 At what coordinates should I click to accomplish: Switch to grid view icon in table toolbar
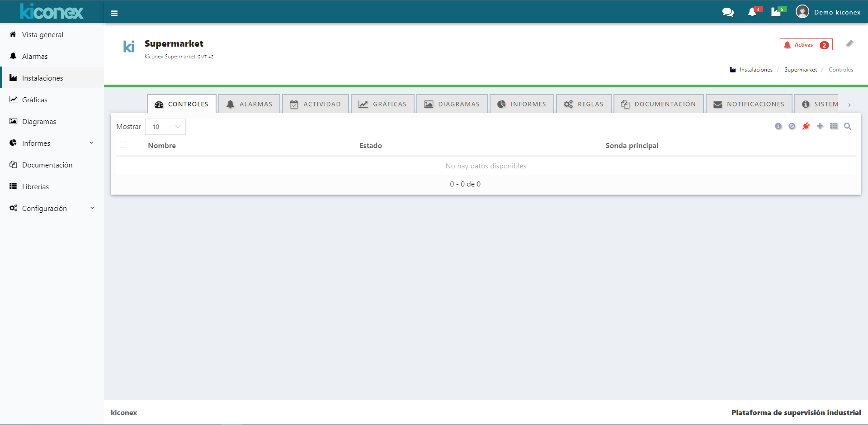(x=834, y=126)
